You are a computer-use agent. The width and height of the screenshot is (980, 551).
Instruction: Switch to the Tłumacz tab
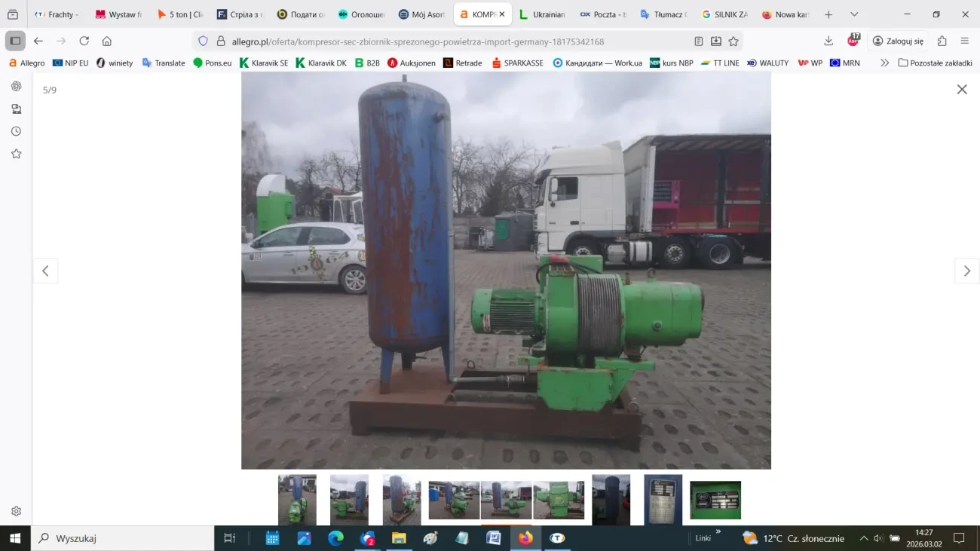click(x=662, y=14)
